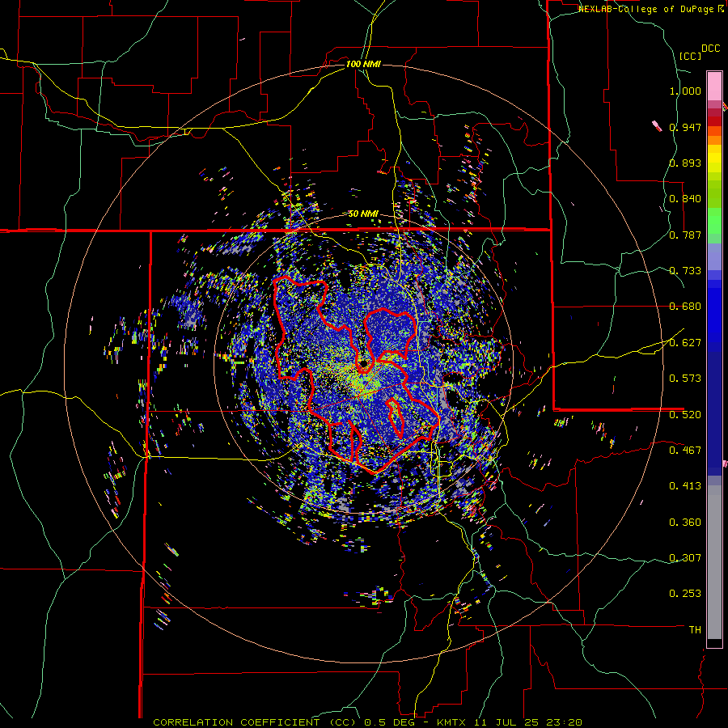The width and height of the screenshot is (728, 728).
Task: Select the 0.947 legend value
Action: [685, 127]
